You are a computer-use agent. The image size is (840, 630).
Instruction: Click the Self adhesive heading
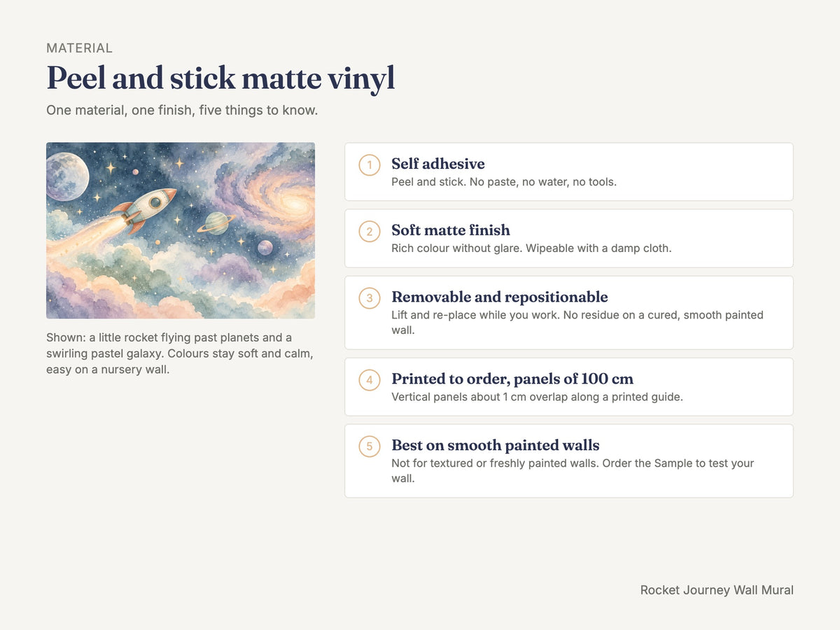(438, 164)
